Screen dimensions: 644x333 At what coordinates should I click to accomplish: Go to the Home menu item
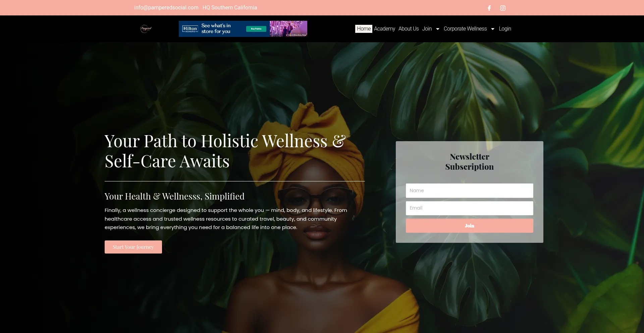(364, 29)
